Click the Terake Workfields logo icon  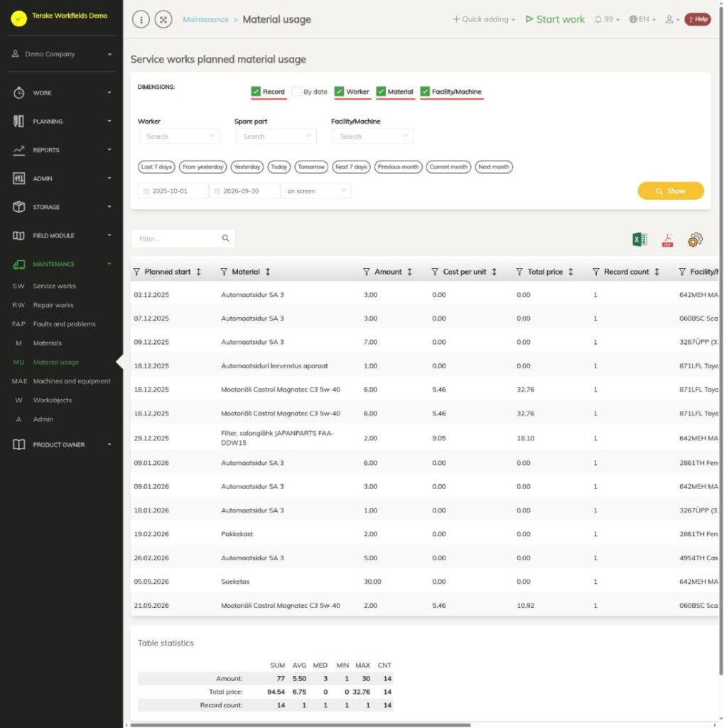point(18,18)
